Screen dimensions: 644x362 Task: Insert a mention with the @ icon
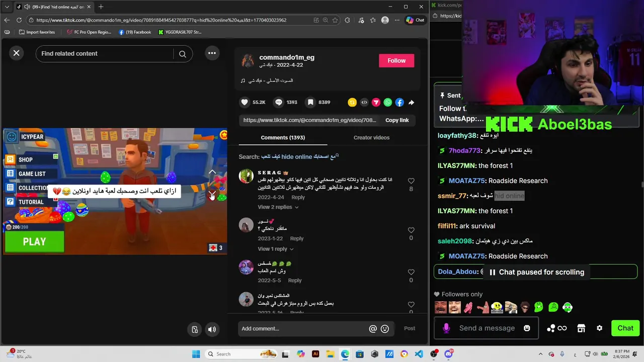(x=373, y=329)
